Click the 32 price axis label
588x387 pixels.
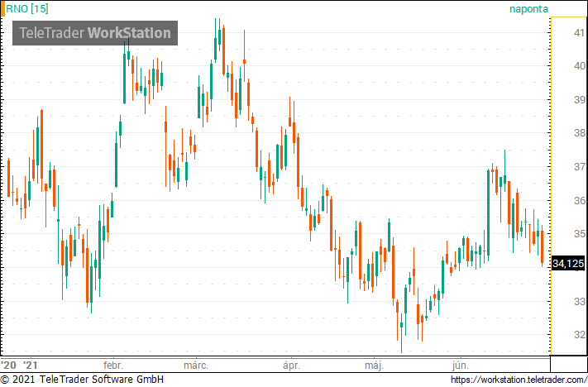coord(579,335)
